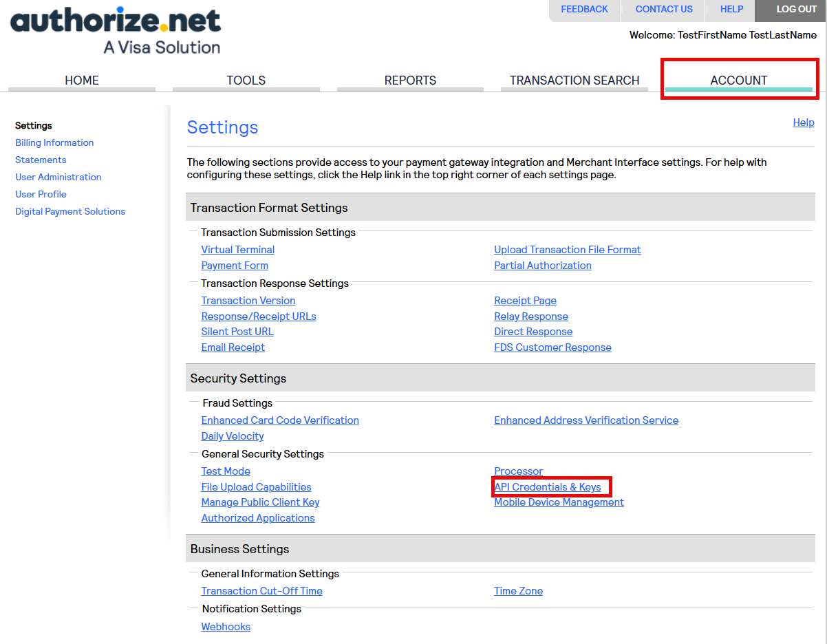Click the Log Out button
Screen dimensions: 827x644
796,10
